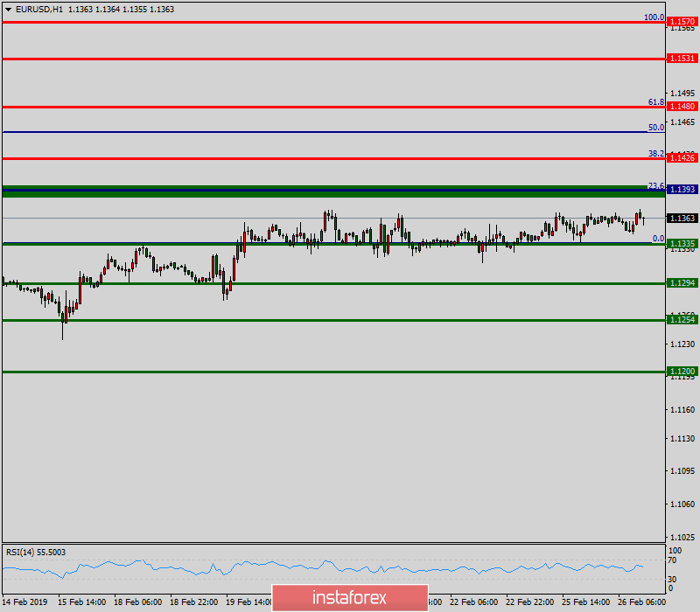This screenshot has width=700, height=612.
Task: Click the 22 Feb 22:00 time label
Action: pyautogui.click(x=530, y=602)
